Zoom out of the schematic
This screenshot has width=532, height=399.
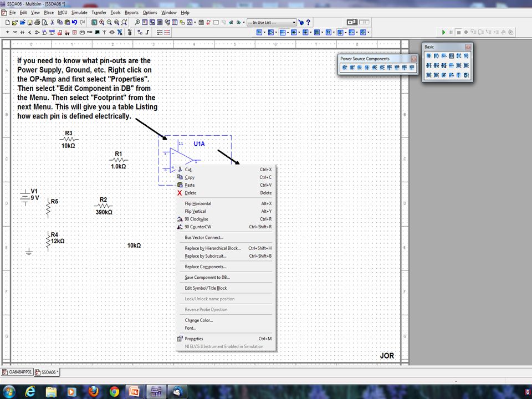point(109,22)
